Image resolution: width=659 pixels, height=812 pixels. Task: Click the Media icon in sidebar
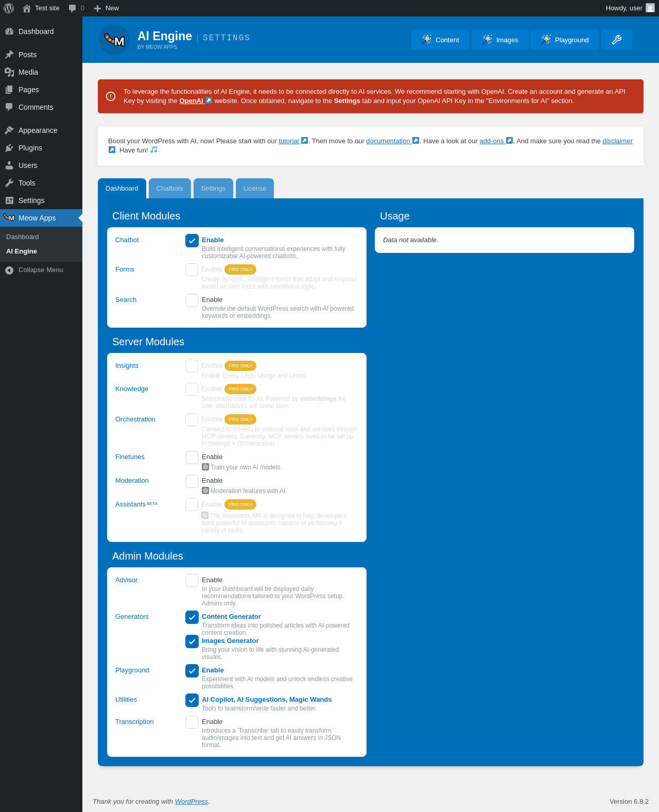tap(9, 72)
